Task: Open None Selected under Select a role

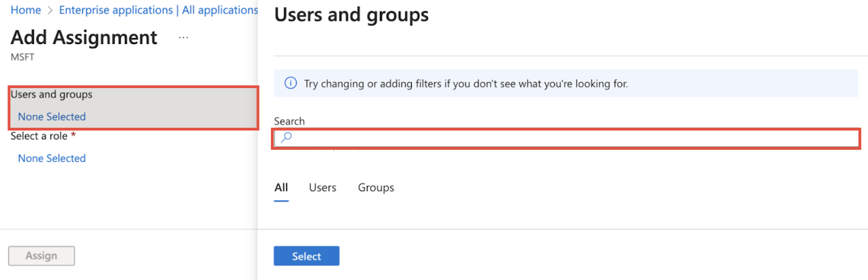Action: coord(52,158)
